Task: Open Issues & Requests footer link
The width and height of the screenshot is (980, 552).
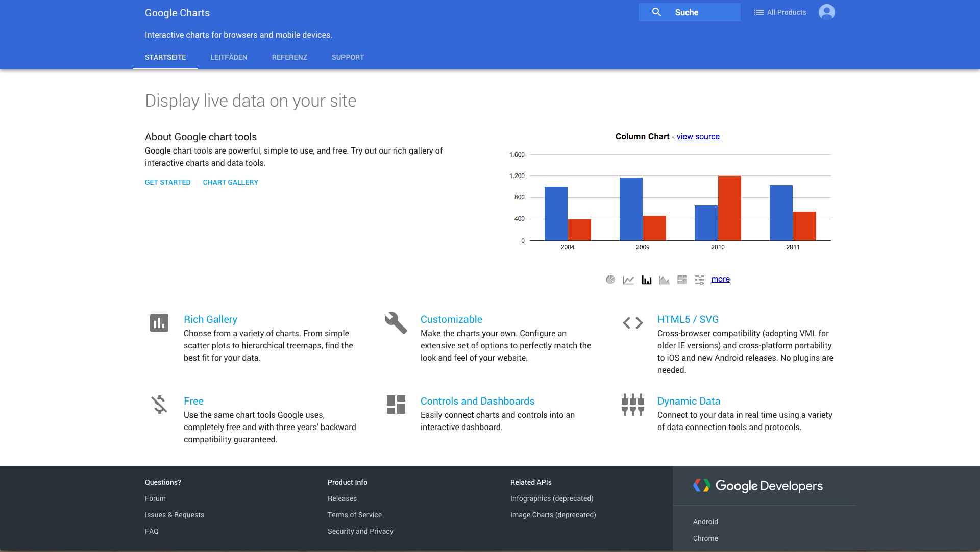Action: 175,515
